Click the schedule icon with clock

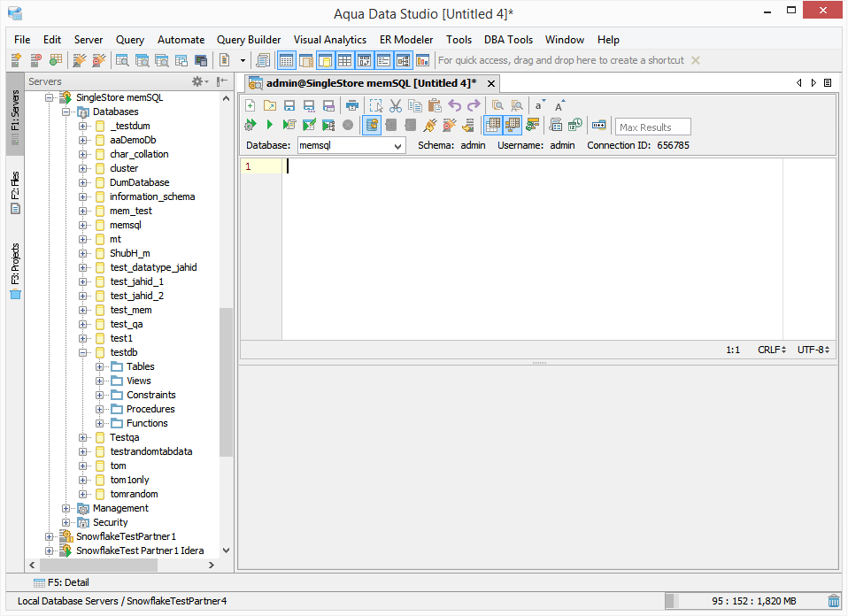click(574, 126)
